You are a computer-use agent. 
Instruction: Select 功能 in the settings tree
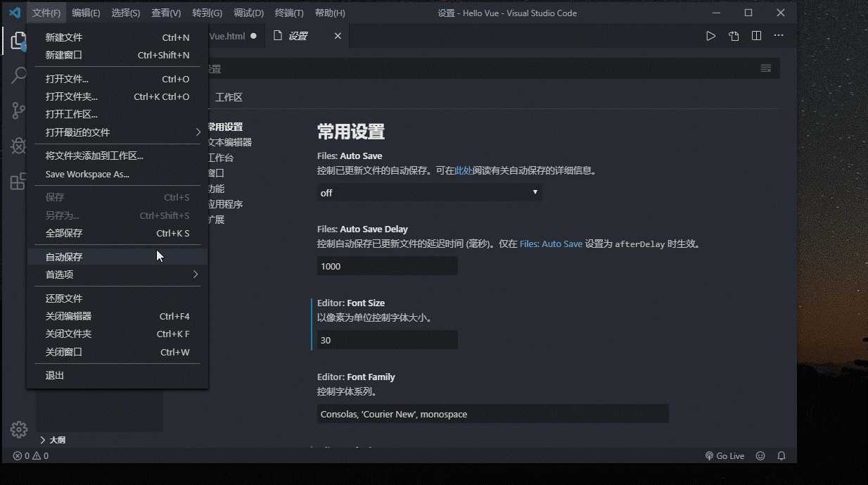(x=217, y=189)
